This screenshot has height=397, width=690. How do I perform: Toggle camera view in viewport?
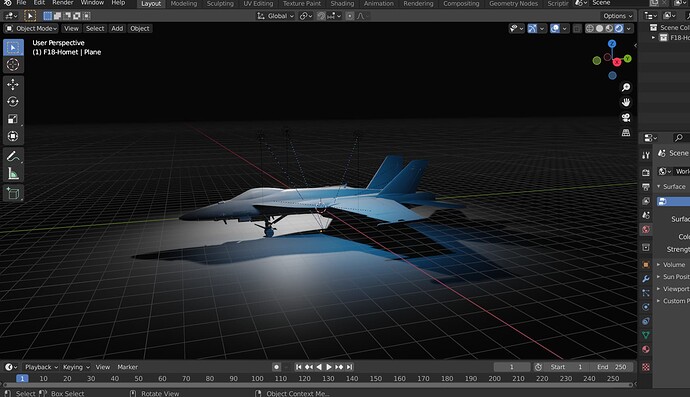click(x=625, y=118)
